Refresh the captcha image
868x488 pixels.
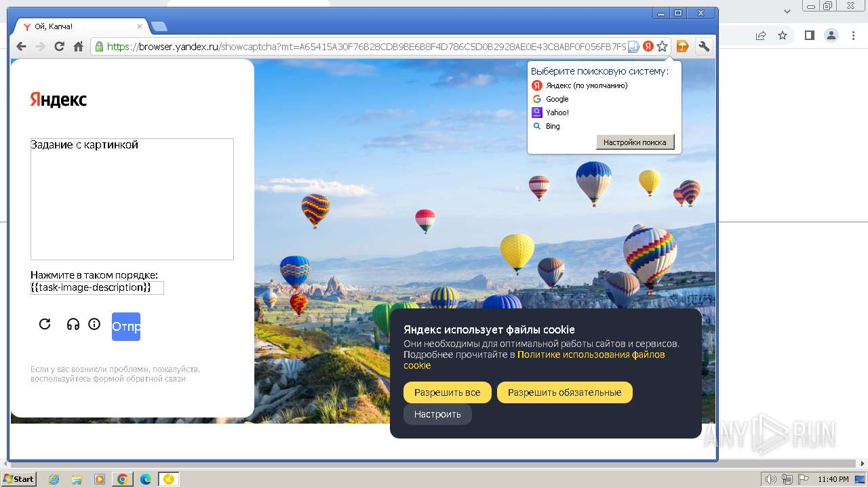point(45,324)
